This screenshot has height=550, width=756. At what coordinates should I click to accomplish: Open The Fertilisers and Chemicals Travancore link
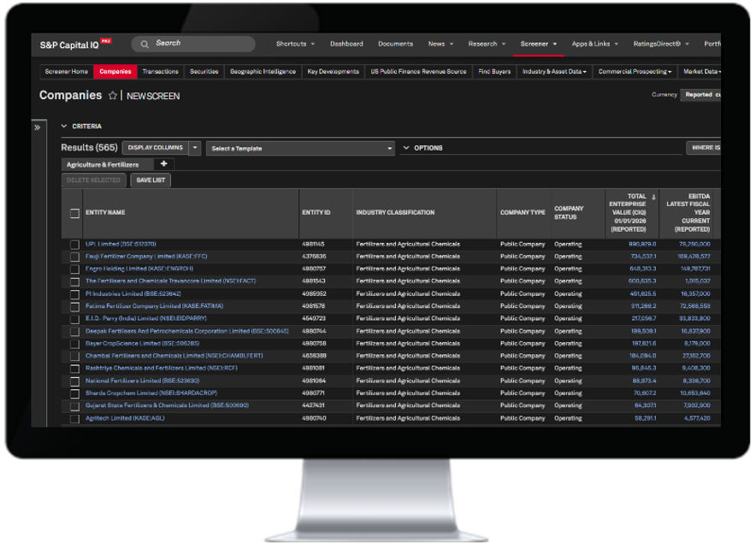click(x=171, y=281)
